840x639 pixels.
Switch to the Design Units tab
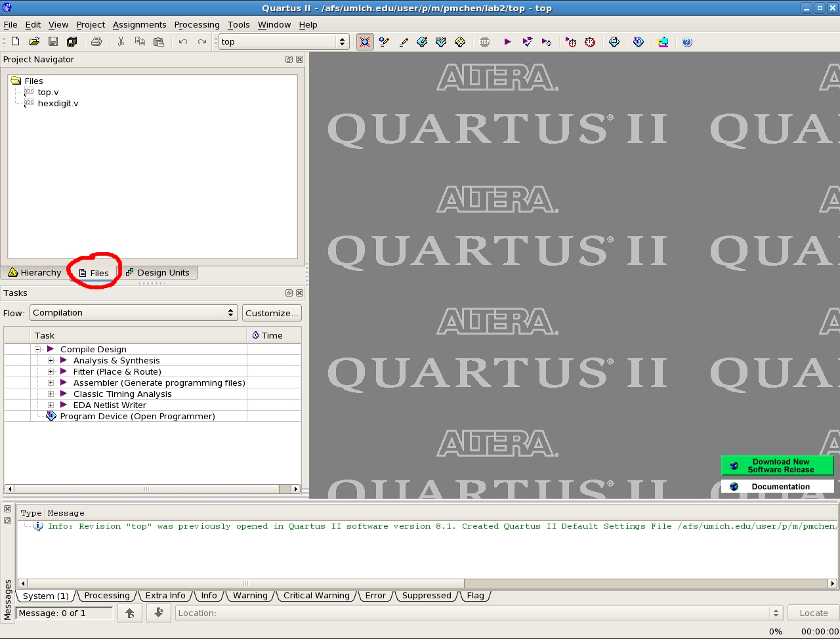tap(158, 272)
